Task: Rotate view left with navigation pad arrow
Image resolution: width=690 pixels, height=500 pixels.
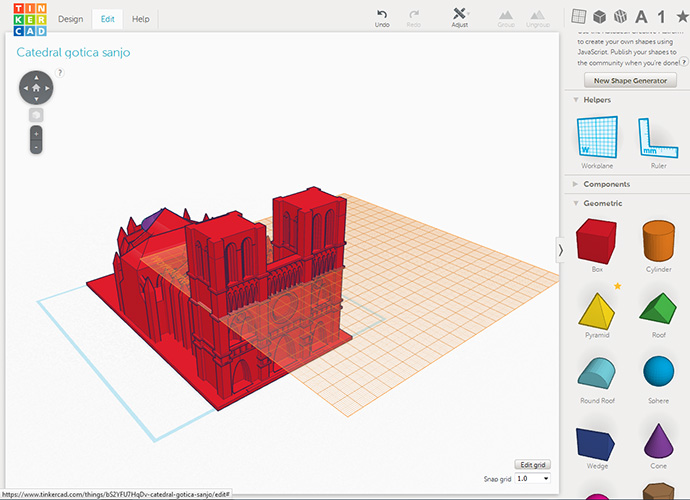Action: [x=26, y=88]
